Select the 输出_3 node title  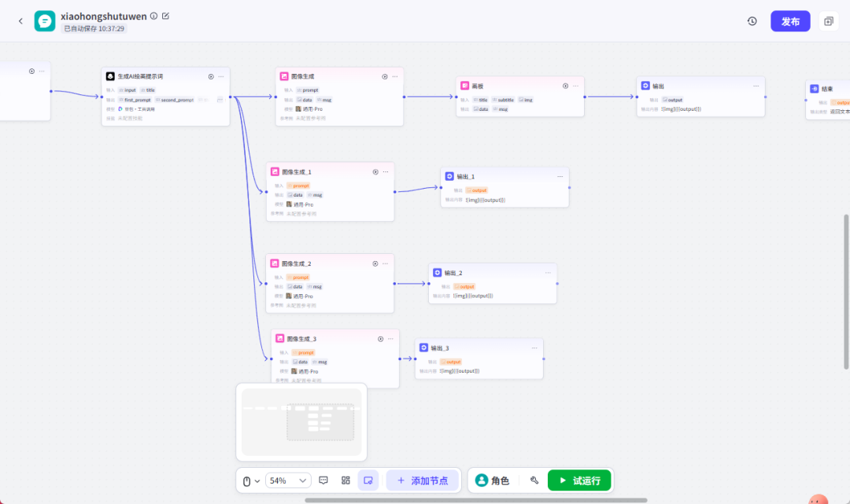pos(440,348)
